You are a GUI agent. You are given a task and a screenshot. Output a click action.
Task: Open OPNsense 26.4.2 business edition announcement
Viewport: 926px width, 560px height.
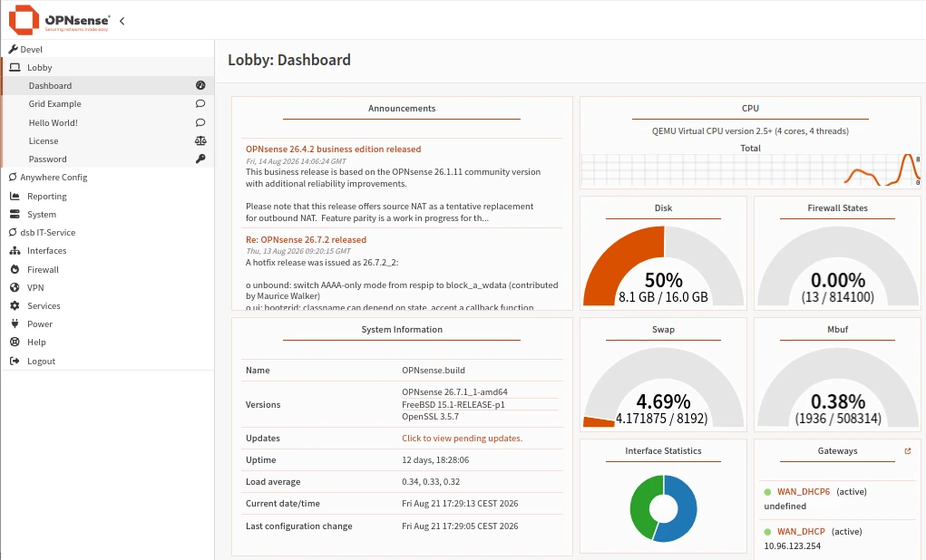click(x=333, y=150)
